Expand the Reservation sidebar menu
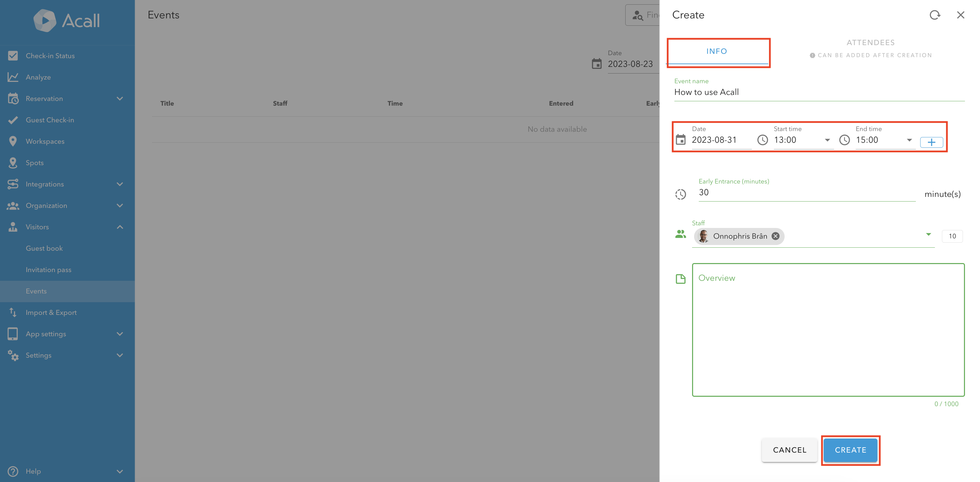 coord(120,99)
